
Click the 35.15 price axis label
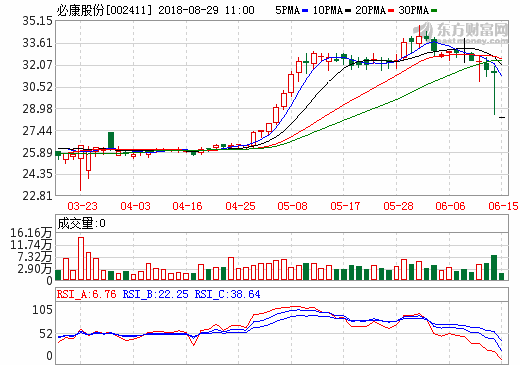[x=37, y=21]
